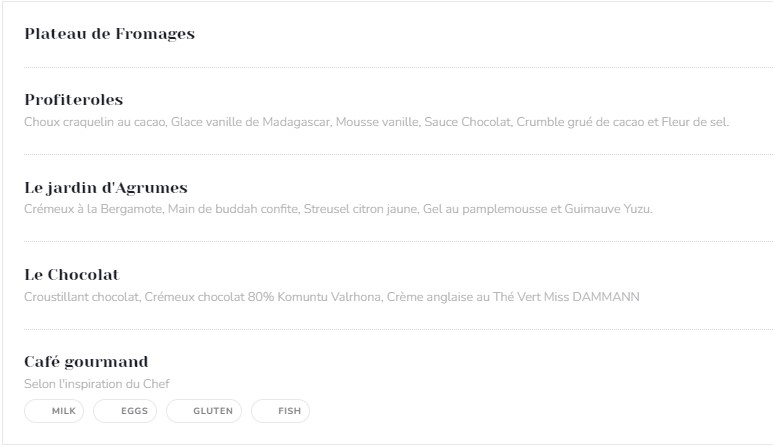Open the Café gourmand title
The image size is (773, 447).
point(86,362)
